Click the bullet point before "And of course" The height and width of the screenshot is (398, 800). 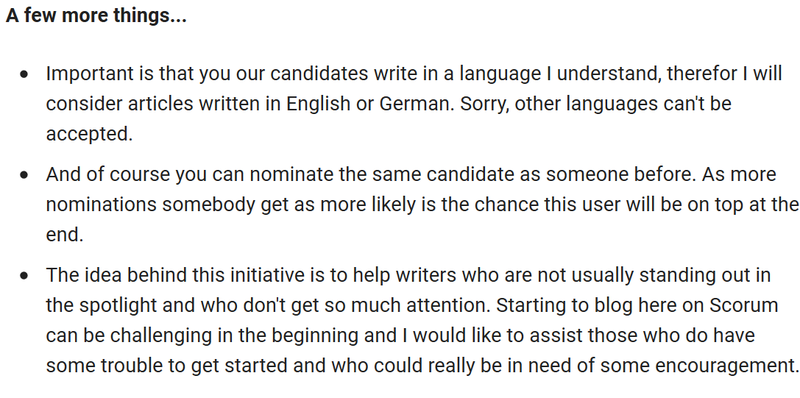click(x=24, y=175)
